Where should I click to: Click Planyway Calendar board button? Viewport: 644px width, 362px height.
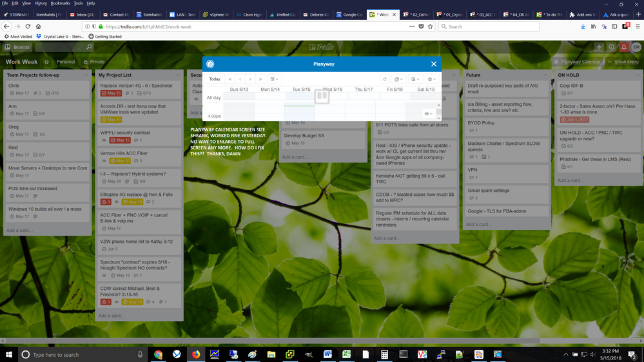coord(578,62)
